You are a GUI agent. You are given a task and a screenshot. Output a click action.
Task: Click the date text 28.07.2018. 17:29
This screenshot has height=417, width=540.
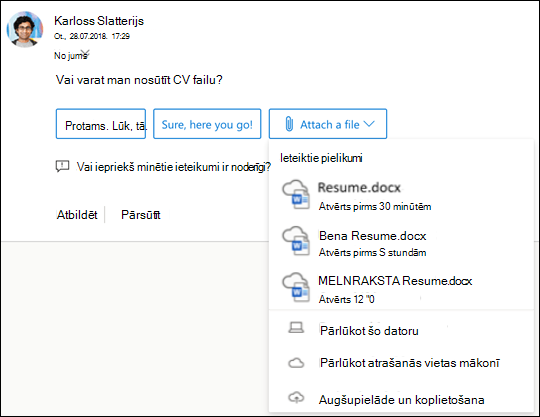click(x=100, y=36)
